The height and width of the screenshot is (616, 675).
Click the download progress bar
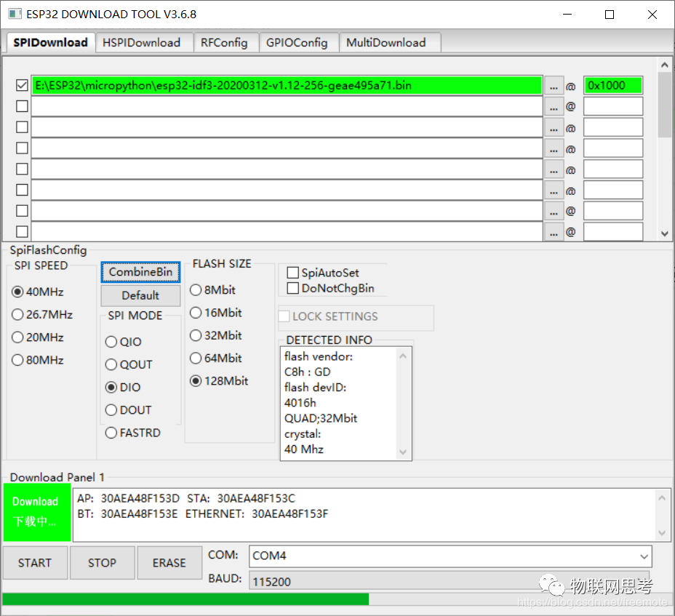[337, 599]
